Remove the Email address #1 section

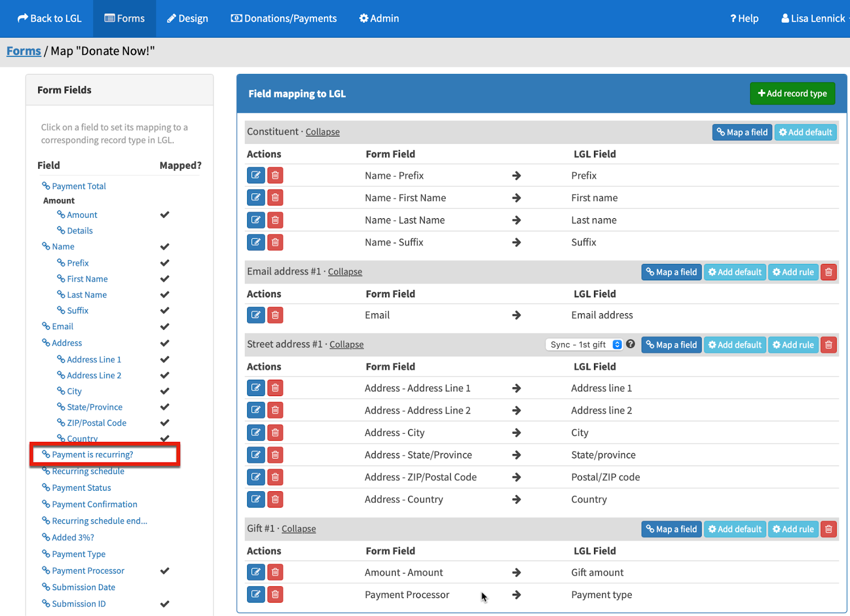click(828, 272)
